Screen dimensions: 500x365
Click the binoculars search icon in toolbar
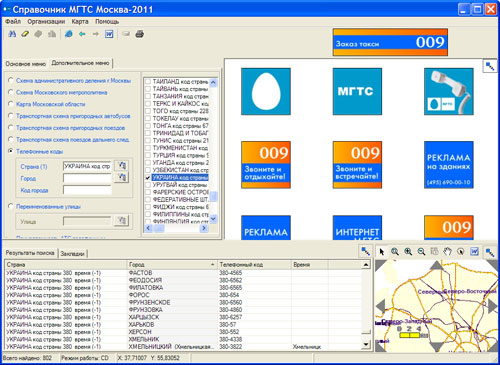point(12,34)
